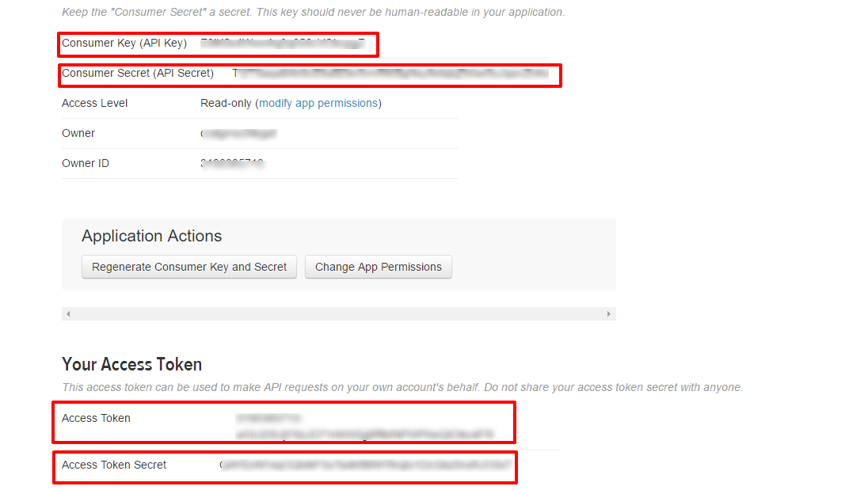Click the Your Access Token heading
The width and height of the screenshot is (868, 490).
tap(131, 364)
